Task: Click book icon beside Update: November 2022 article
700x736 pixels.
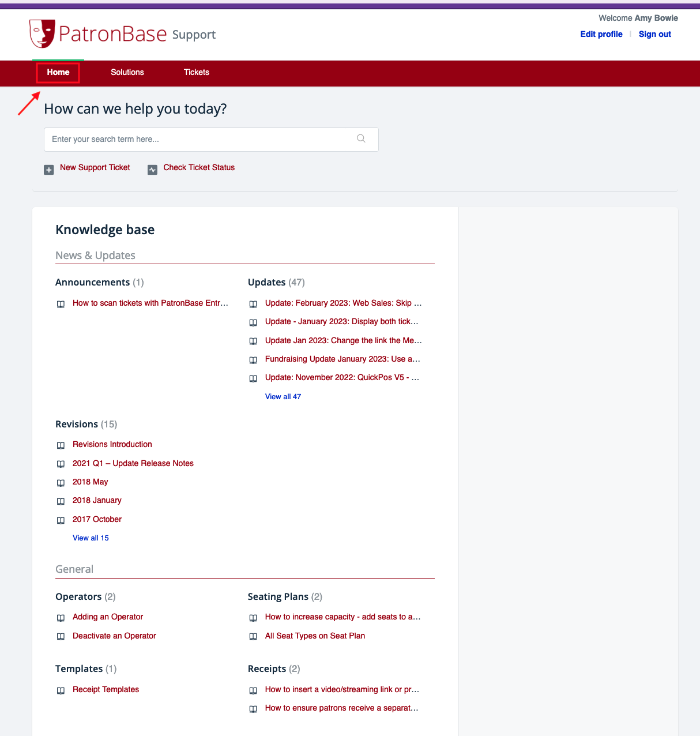Action: pyautogui.click(x=253, y=379)
